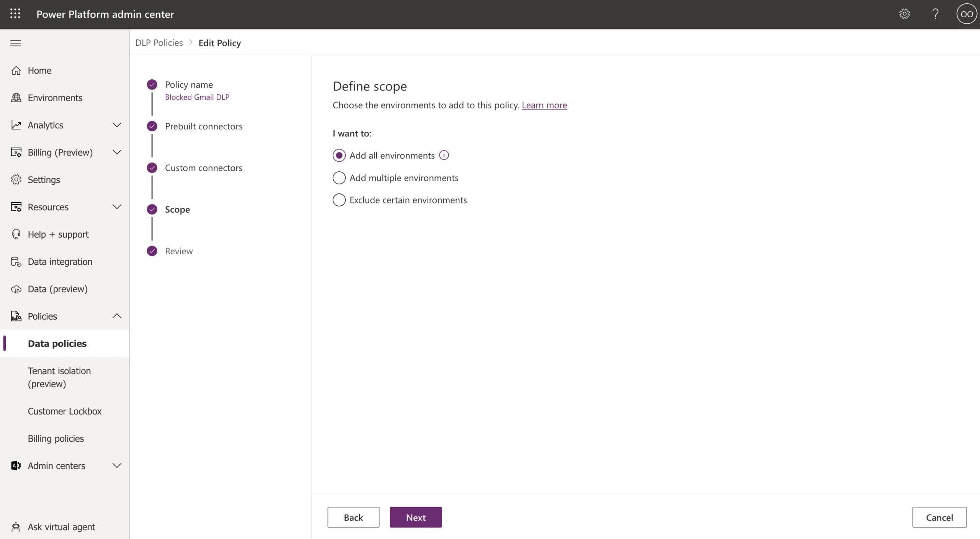
Task: Jump to Prebuilt connectors wizard step
Action: (x=203, y=126)
